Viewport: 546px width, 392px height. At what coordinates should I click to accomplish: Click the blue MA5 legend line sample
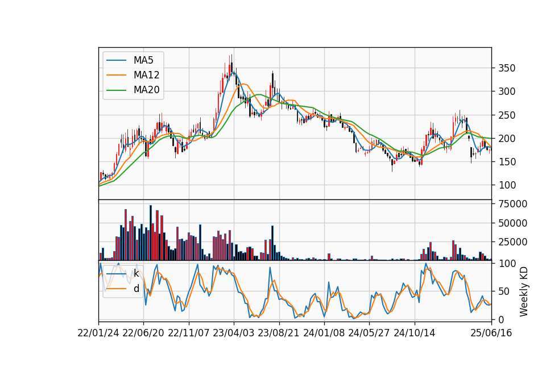[116, 60]
